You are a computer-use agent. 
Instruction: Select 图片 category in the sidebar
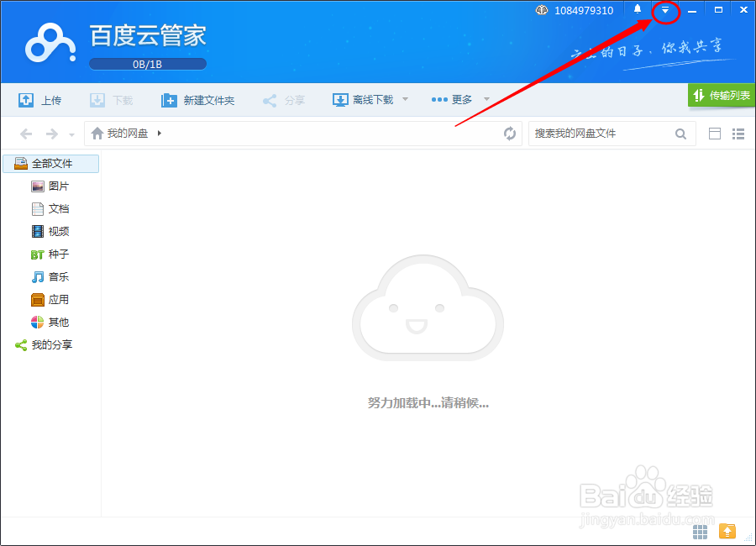pyautogui.click(x=50, y=186)
